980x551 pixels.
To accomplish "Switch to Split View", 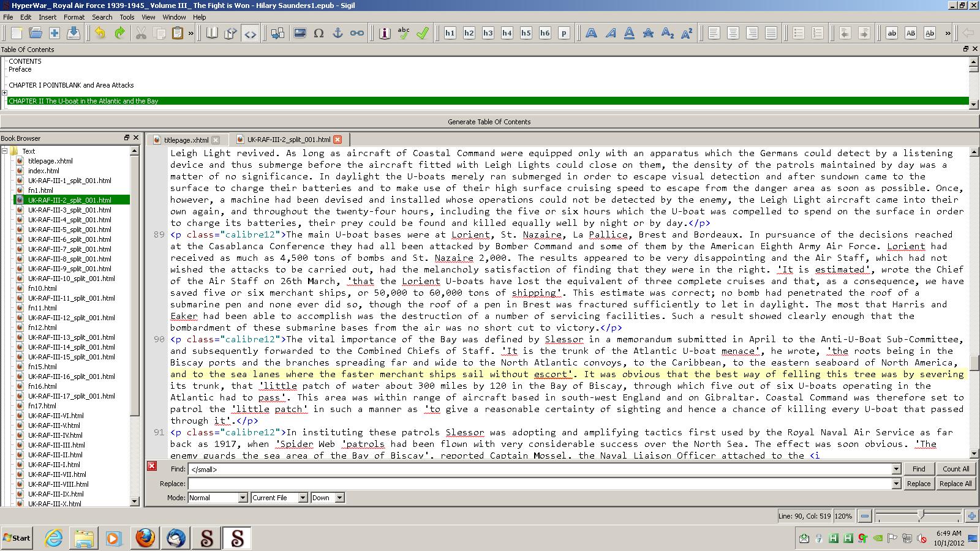I will pos(231,33).
